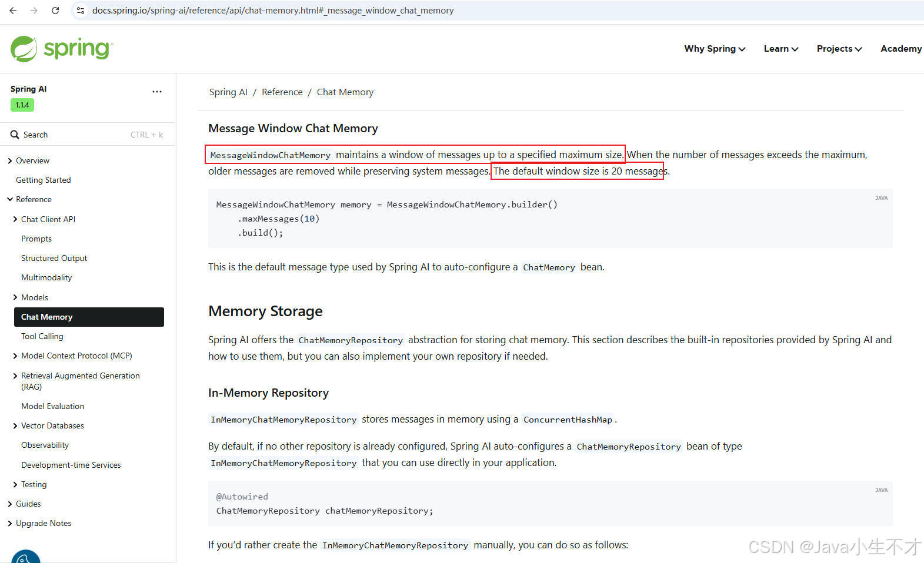Click the maxMessages(10) code line
This screenshot has width=924, height=563.
[279, 219]
